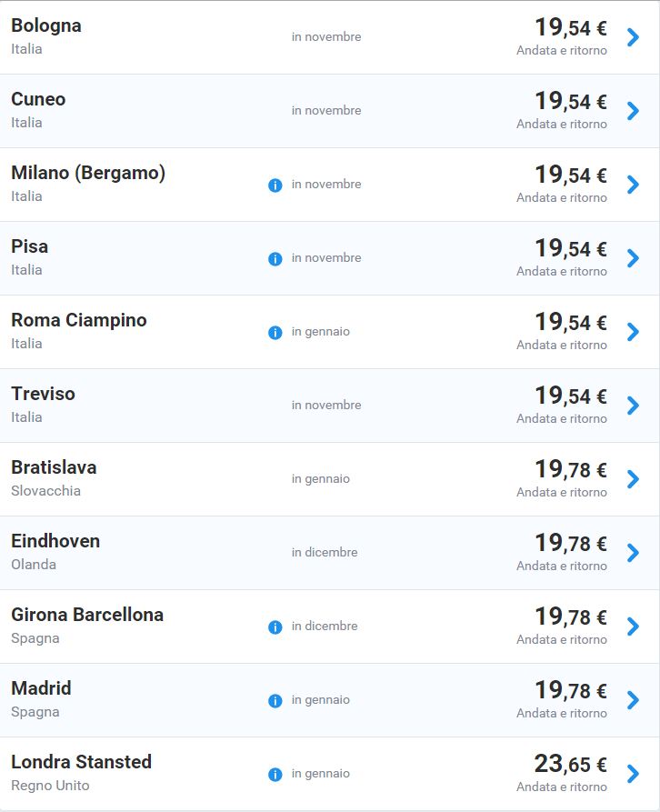
Task: Click chevron arrow for Treviso
Action: (634, 406)
